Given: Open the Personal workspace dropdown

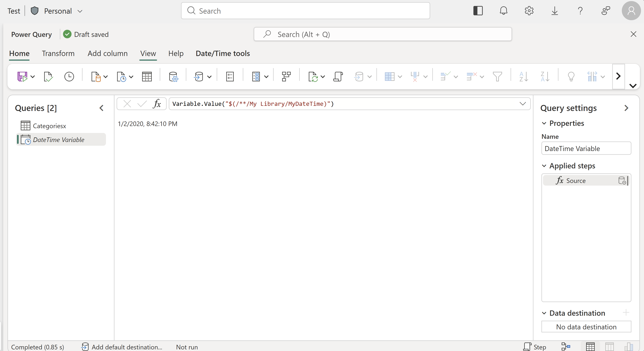Looking at the screenshot, I should [x=80, y=11].
